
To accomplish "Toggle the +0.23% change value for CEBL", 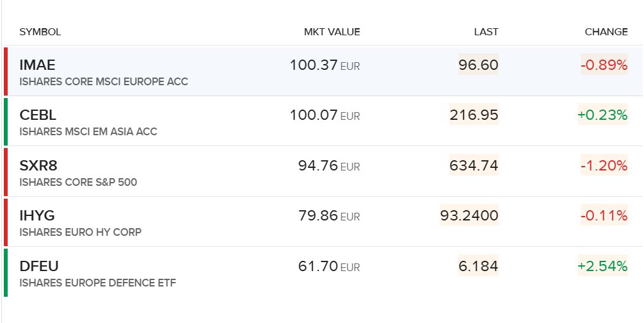I will click(602, 115).
